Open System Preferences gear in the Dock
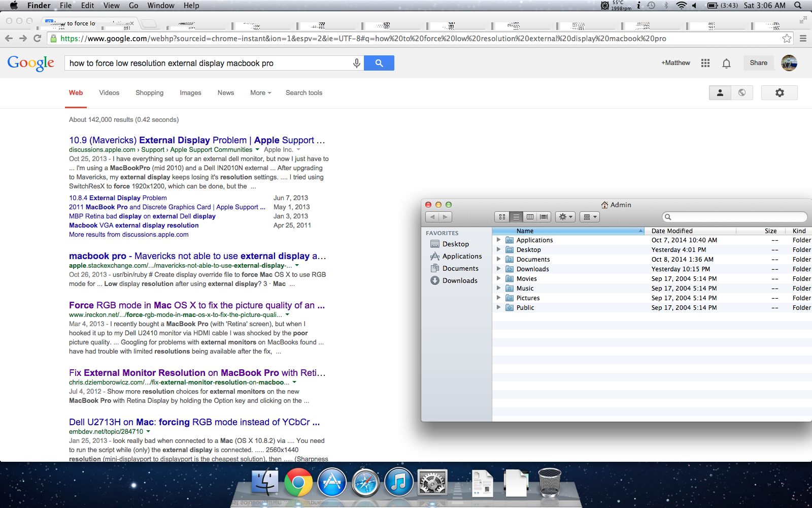Screen dimensions: 812x508 coord(432,482)
